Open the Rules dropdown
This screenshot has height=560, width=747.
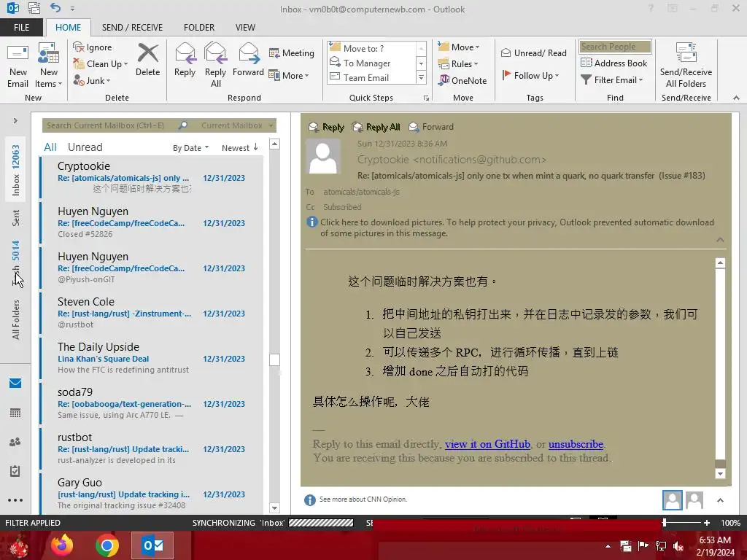(457, 64)
